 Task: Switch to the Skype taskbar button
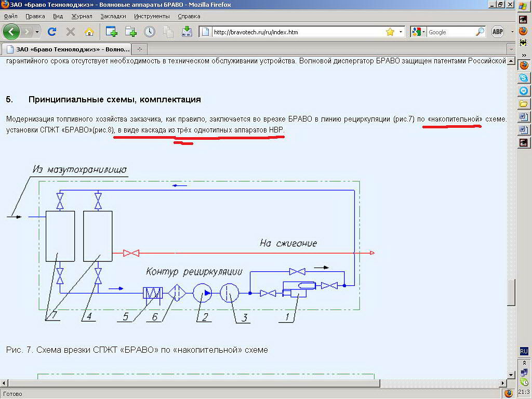tap(524, 78)
